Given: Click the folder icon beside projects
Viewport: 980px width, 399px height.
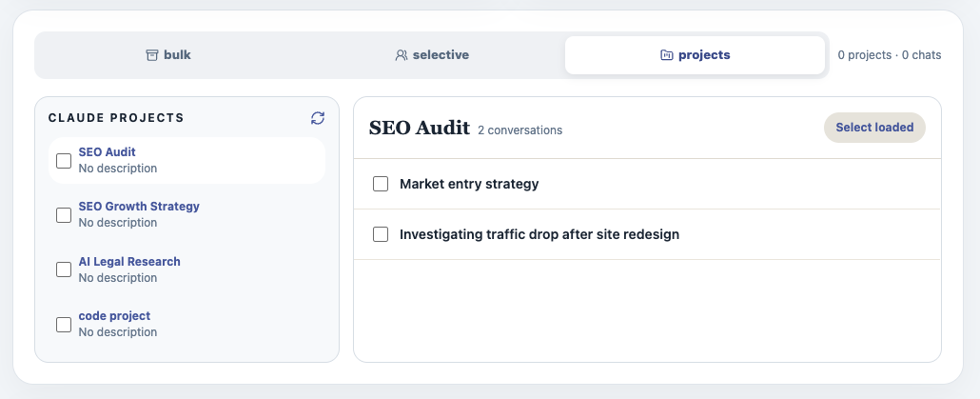Looking at the screenshot, I should (667, 55).
